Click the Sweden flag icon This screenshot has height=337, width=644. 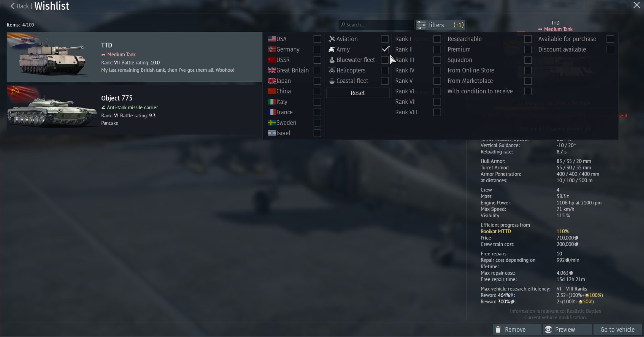(x=272, y=122)
